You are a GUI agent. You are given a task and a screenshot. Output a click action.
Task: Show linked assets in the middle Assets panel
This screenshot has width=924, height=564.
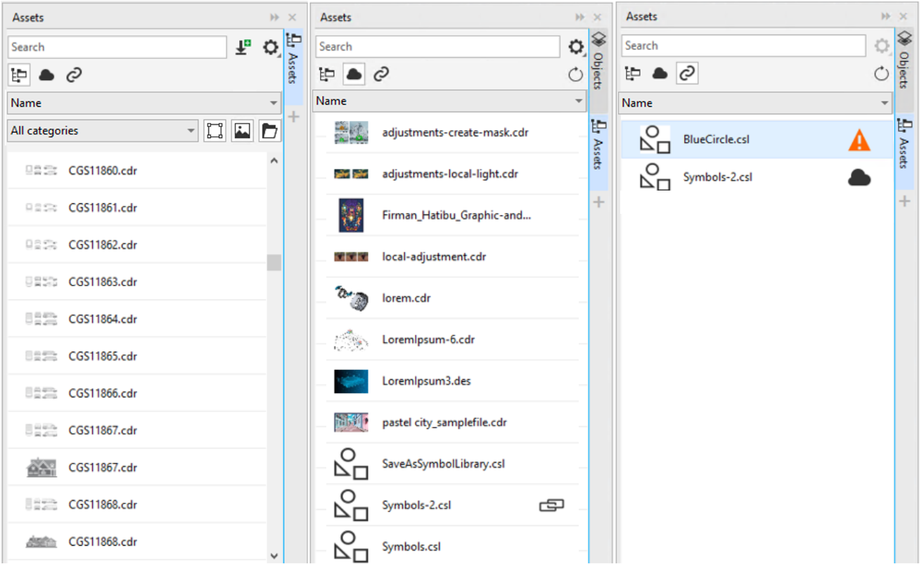pos(381,74)
